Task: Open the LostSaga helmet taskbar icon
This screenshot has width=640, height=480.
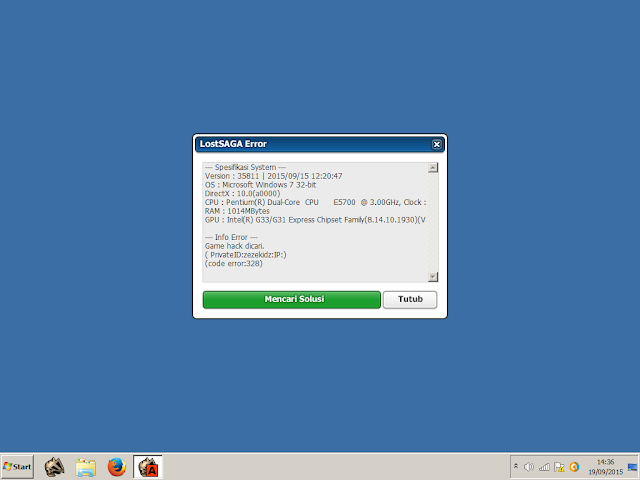Action: 54,467
